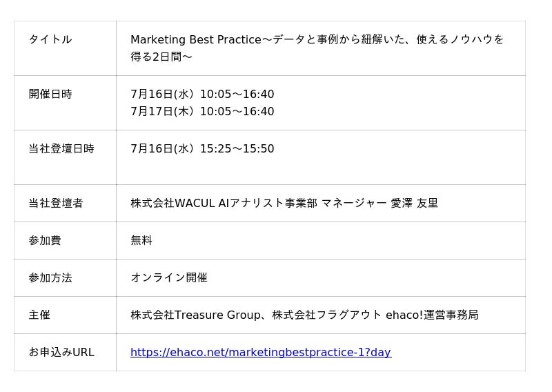This screenshot has width=552, height=392.
Task: Click the 株式会社WACUL AIアナリスト事業部 text
Action: [224, 203]
